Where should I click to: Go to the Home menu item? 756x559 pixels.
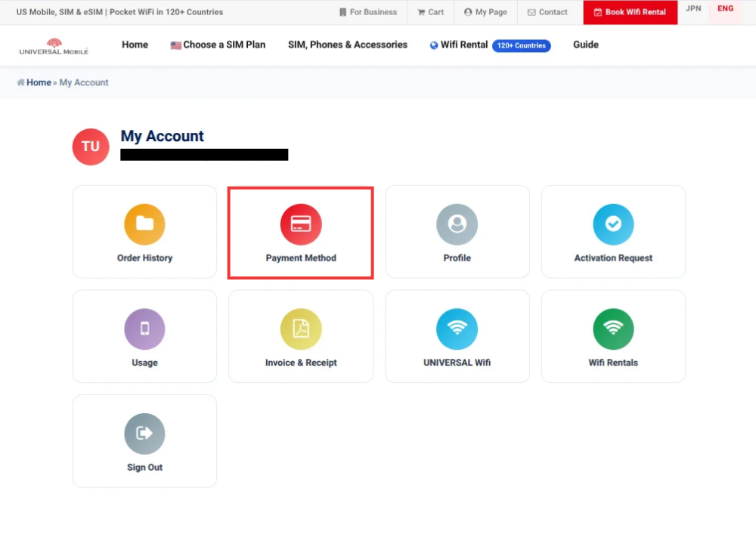(135, 45)
